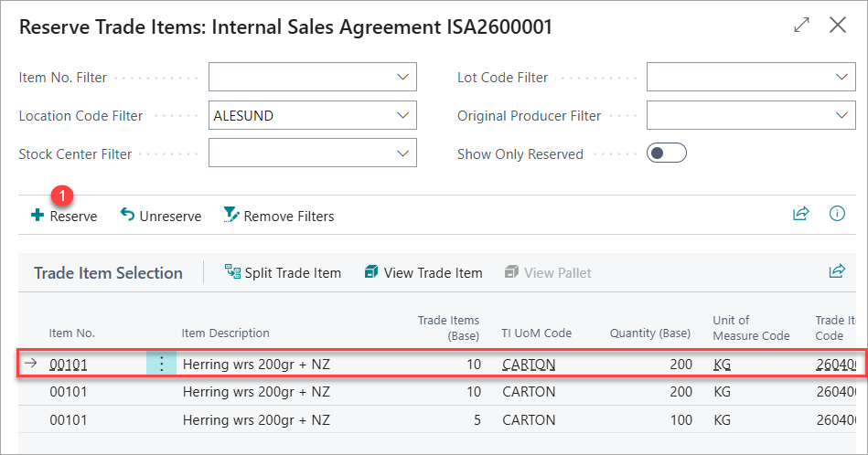Click the Split Trade Item icon
Viewport: 868px width, 455px height.
tap(232, 272)
